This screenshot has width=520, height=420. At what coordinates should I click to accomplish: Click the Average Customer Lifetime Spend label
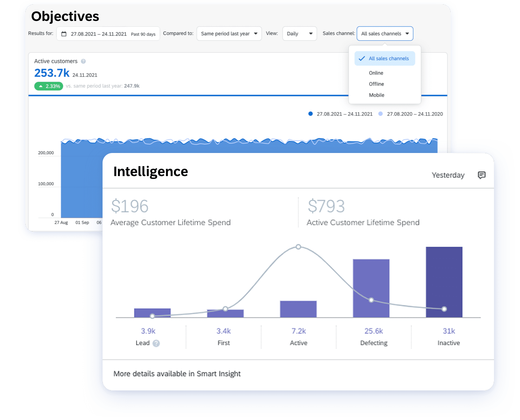coord(170,223)
